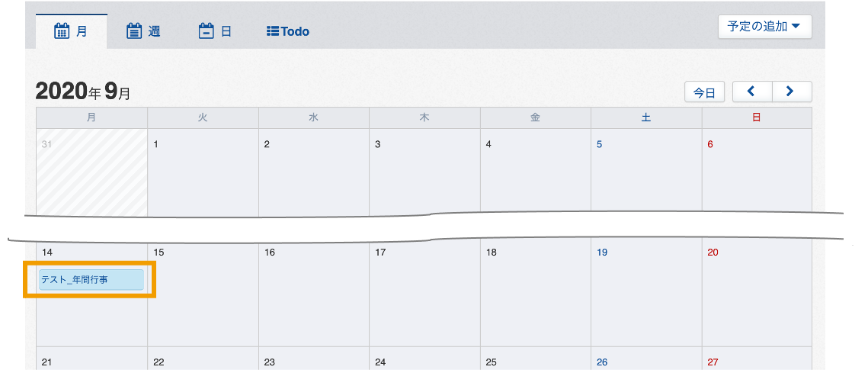This screenshot has width=868, height=370.
Task: Click date number 3 on Thursday
Action: [377, 144]
